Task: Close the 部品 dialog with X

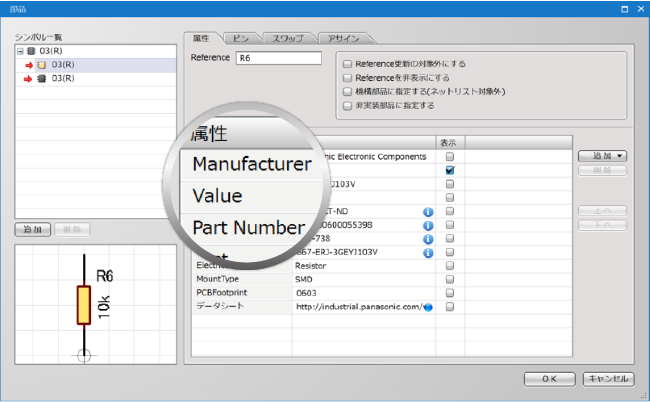Action: coord(640,9)
